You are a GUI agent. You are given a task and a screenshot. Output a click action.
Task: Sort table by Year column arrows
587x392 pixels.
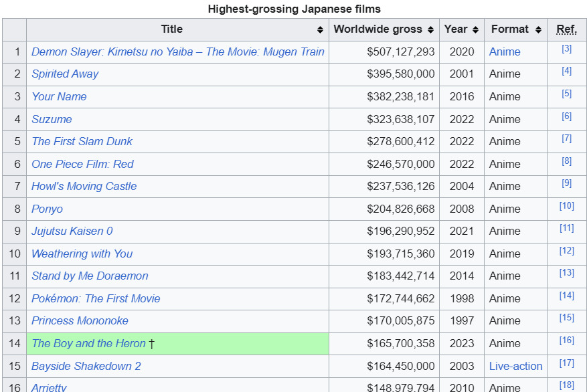475,30
